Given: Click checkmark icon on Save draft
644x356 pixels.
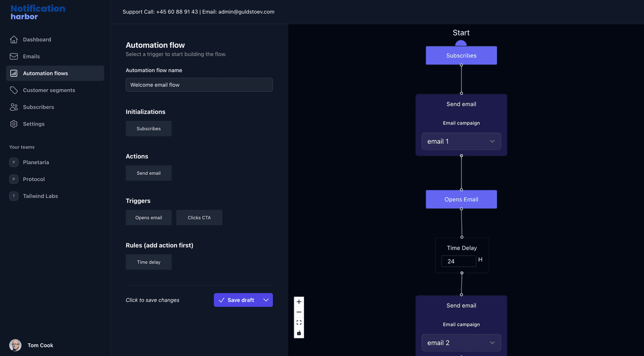Looking at the screenshot, I should pyautogui.click(x=221, y=300).
